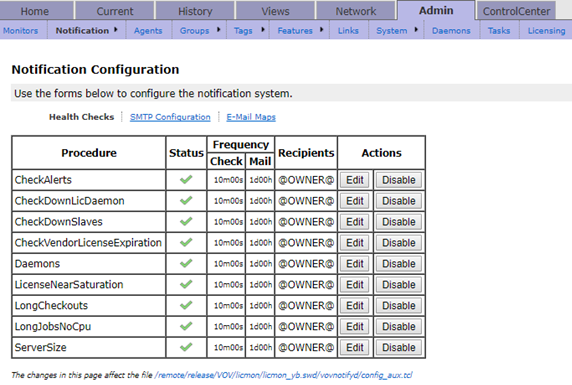Disable the CheckDownSlaves procedure

coord(399,222)
